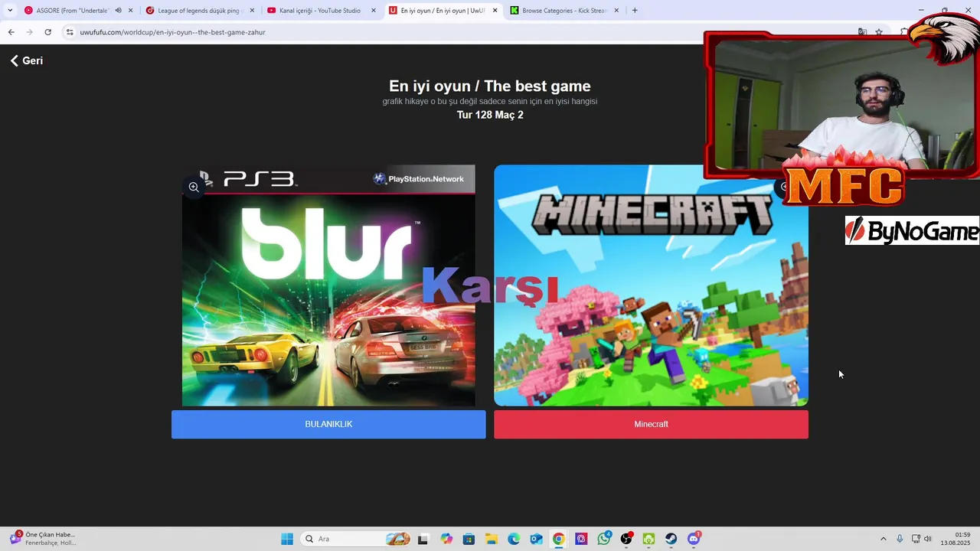The width and height of the screenshot is (980, 551).
Task: Close the League of legends tab
Action: tap(252, 11)
